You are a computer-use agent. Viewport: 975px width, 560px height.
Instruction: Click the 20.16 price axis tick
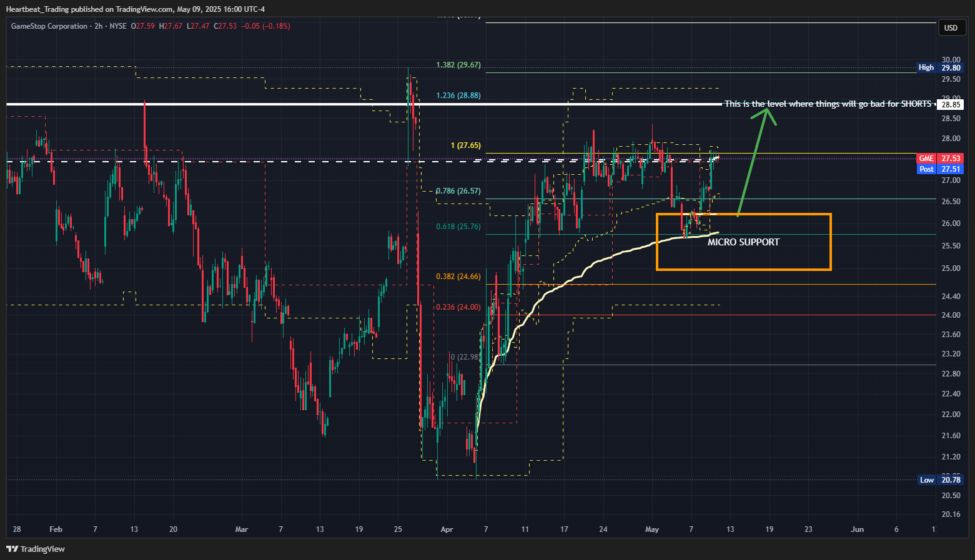coord(951,514)
